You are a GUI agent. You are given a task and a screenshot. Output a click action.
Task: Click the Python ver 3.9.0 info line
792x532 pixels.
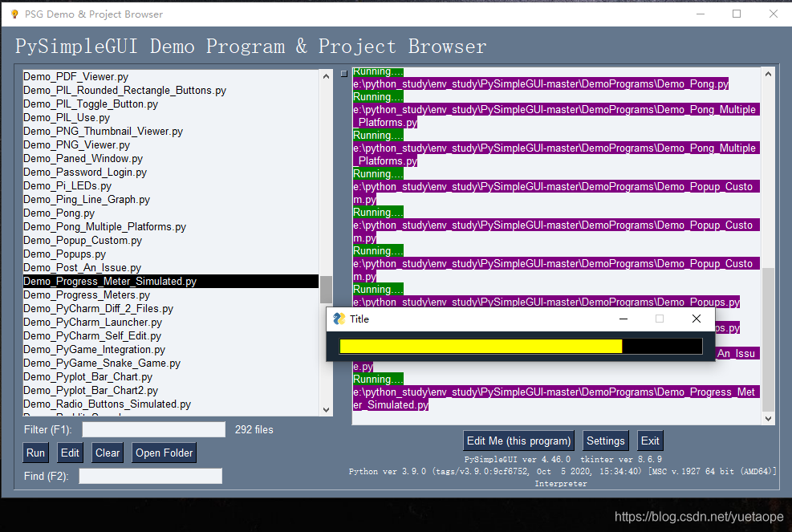pyautogui.click(x=563, y=471)
